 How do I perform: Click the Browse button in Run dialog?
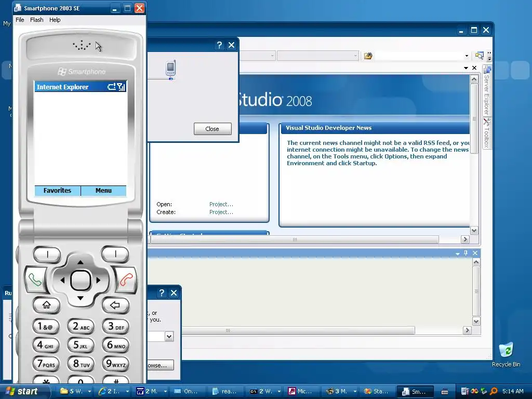161,365
